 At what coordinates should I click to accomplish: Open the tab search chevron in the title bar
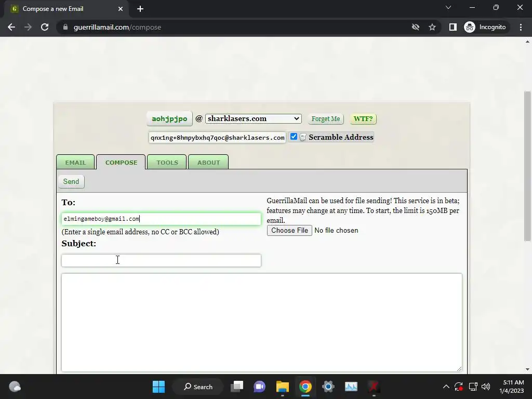click(x=448, y=7)
